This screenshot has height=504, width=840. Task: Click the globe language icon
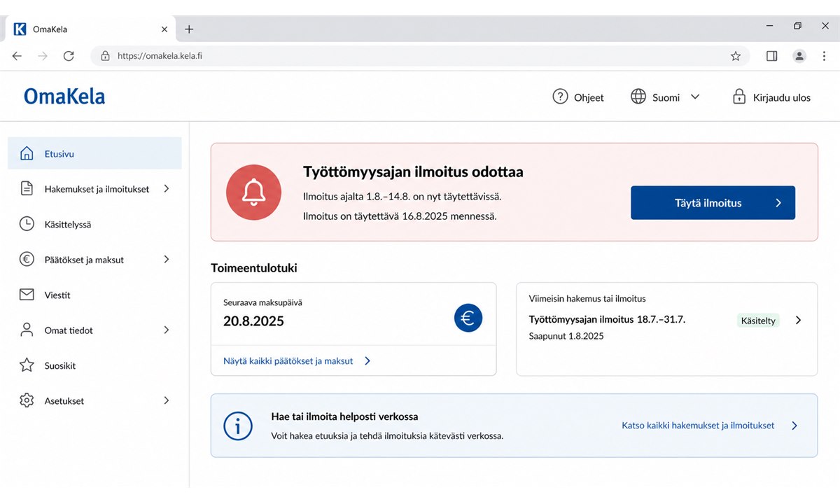pos(638,97)
